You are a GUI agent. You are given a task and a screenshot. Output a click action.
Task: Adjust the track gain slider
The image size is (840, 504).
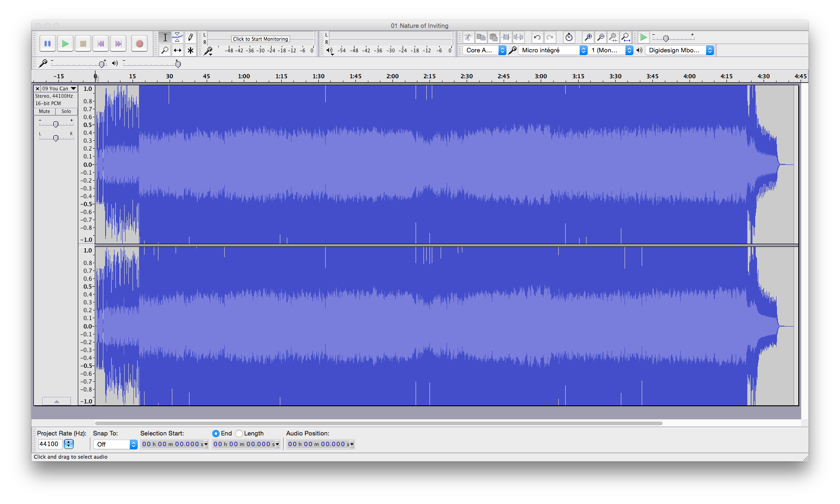pos(56,124)
